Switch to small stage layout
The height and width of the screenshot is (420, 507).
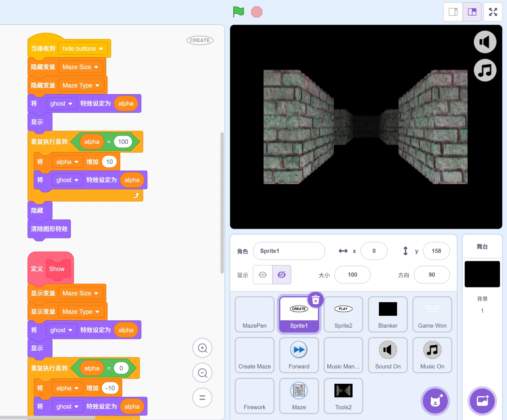pos(453,12)
